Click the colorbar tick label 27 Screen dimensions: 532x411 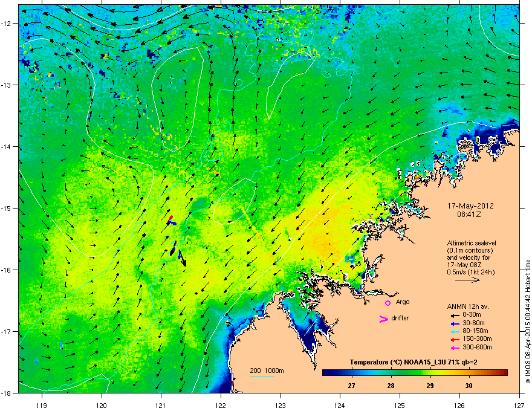(x=351, y=386)
